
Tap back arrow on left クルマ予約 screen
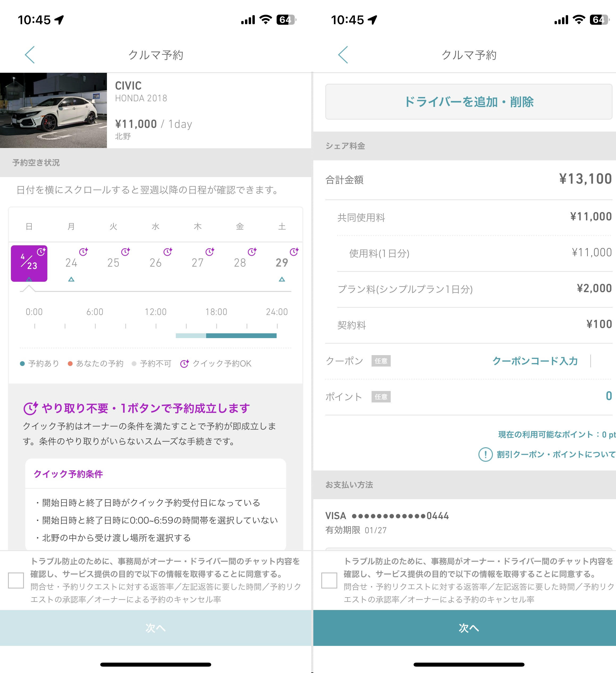point(30,55)
